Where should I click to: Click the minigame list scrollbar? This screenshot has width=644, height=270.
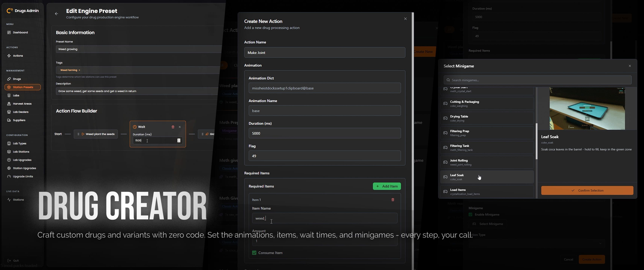click(537, 141)
